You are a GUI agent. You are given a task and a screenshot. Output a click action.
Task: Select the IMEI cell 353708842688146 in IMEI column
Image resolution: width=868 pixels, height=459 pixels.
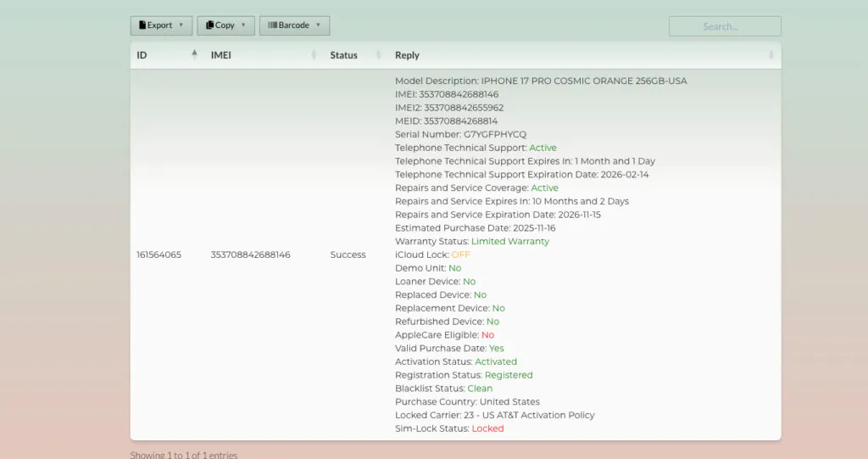(250, 255)
